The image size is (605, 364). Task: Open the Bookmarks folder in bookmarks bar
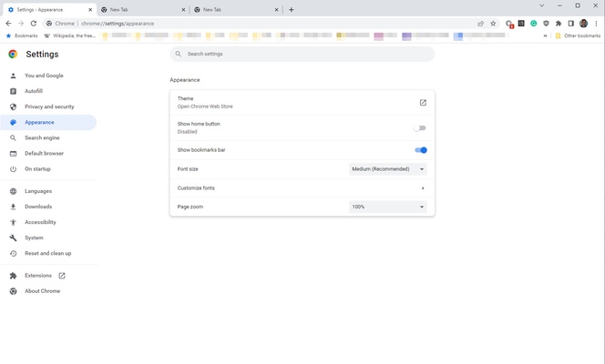click(x=22, y=35)
